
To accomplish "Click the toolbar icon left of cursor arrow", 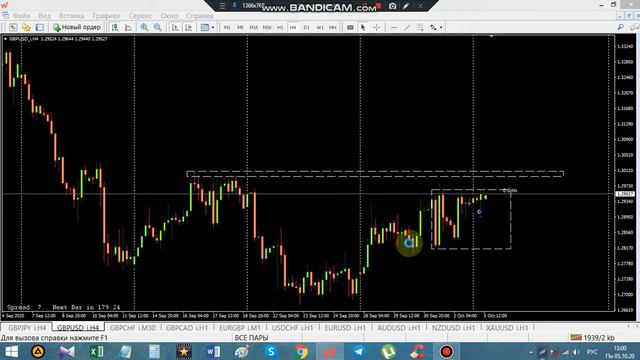I will 350,27.
